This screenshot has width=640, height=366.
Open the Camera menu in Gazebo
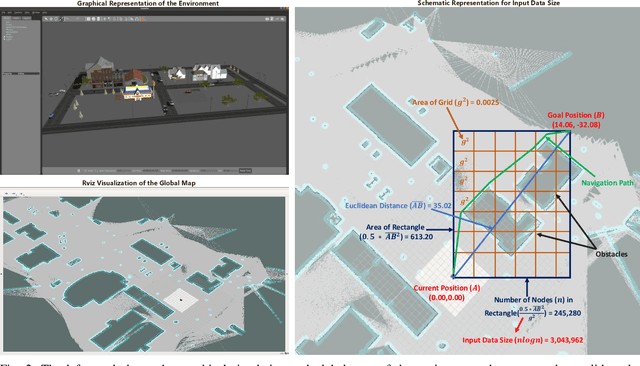[18, 13]
